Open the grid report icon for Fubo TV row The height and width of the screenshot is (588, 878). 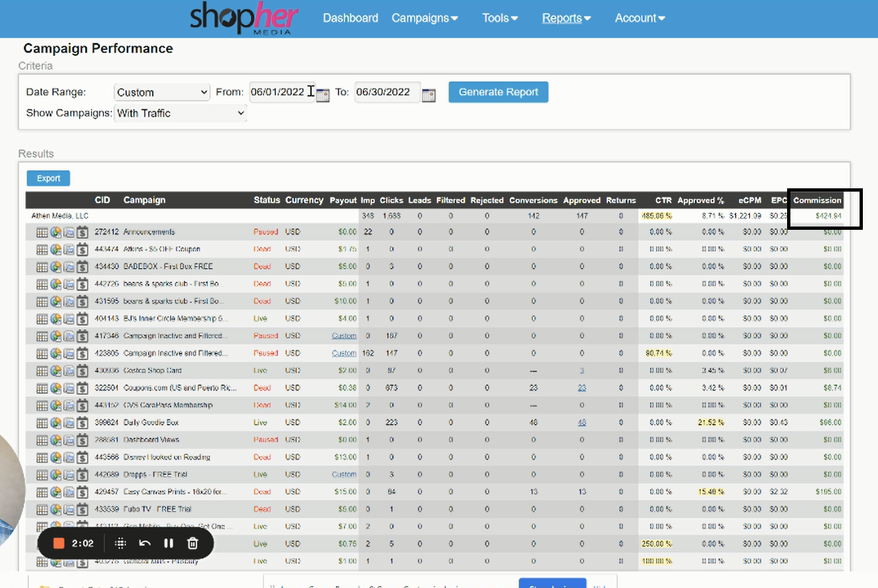(x=42, y=510)
